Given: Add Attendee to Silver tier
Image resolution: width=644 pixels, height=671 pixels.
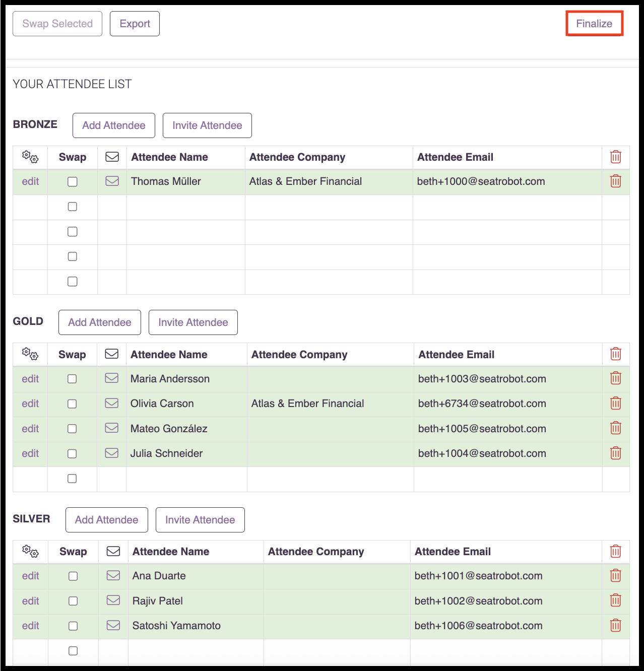Looking at the screenshot, I should [x=107, y=520].
